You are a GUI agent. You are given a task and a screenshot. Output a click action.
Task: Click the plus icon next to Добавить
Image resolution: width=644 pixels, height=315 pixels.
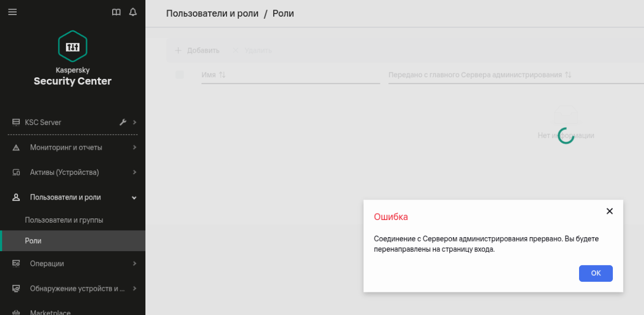(179, 50)
